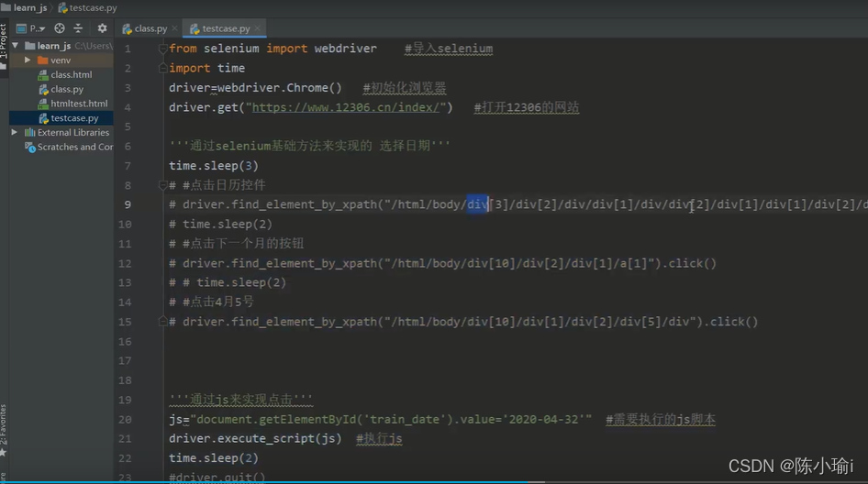Viewport: 868px width, 484px height.
Task: Click the #执行js comment
Action: [379, 439]
